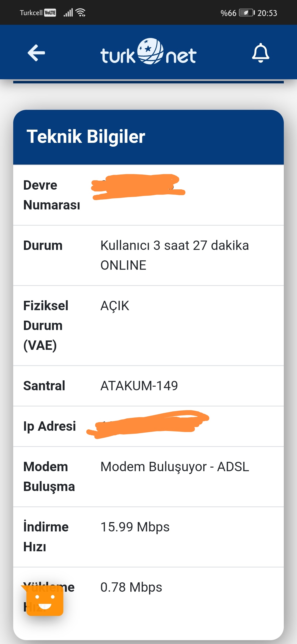Screen dimensions: 297x644
Task: Tap Modem Buluşuyor - ADSL text
Action: (175, 467)
